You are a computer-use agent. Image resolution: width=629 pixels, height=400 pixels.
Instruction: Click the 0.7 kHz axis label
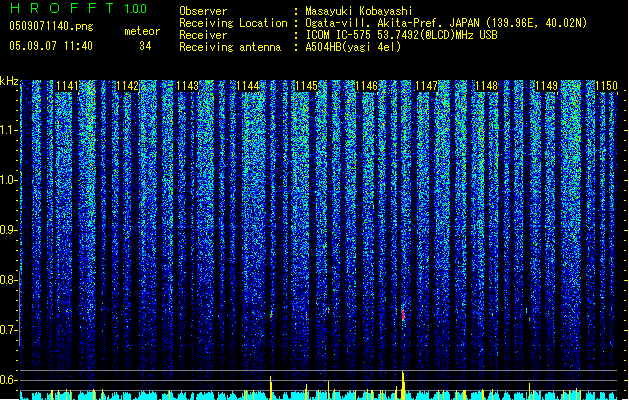9,330
